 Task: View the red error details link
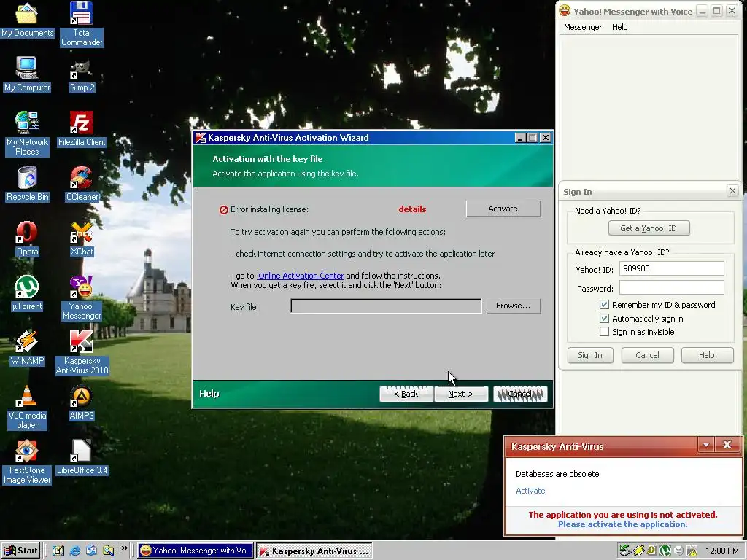click(412, 209)
